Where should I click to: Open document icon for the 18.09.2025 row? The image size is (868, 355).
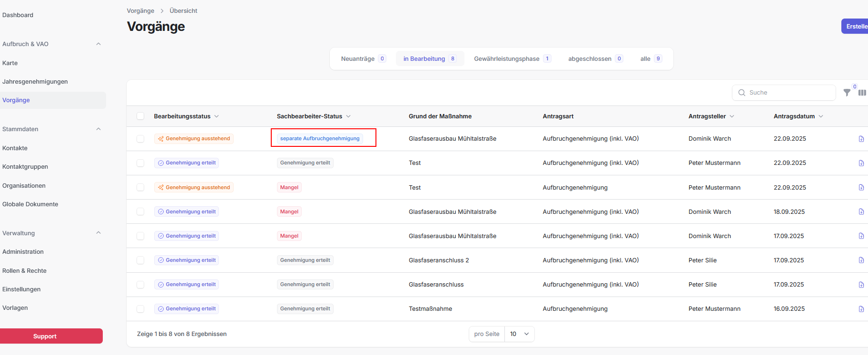coord(861,211)
